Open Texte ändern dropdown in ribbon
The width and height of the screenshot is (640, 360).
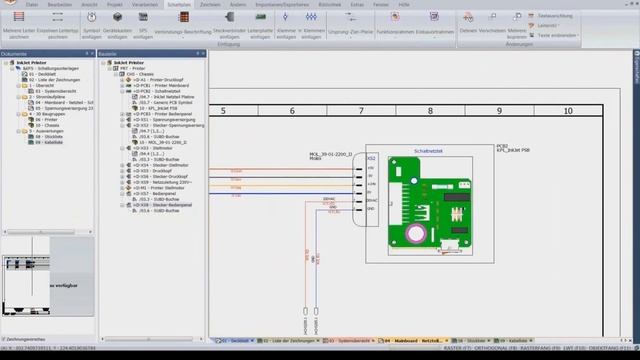click(553, 35)
